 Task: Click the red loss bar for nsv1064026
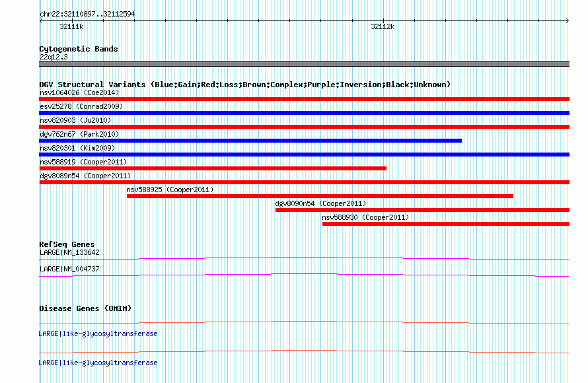tap(304, 99)
